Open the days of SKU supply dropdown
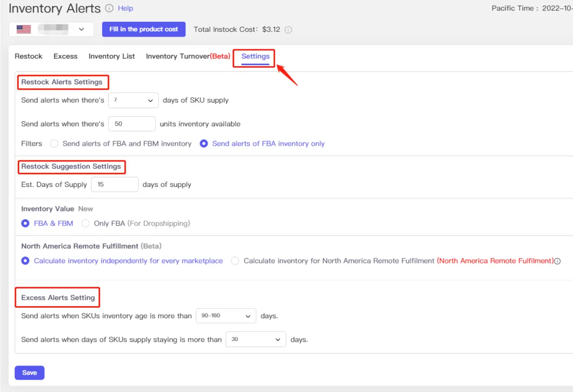Image resolution: width=573 pixels, height=392 pixels. (133, 100)
